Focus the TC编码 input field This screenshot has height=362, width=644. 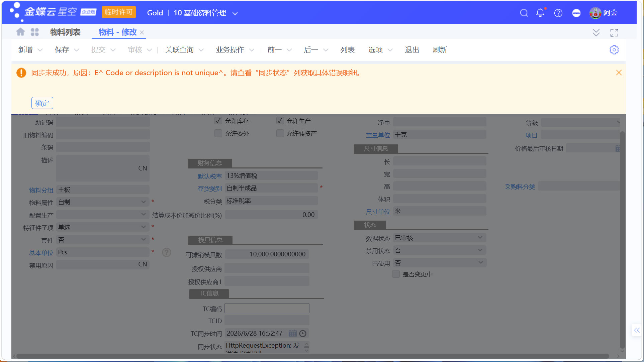[x=267, y=308]
